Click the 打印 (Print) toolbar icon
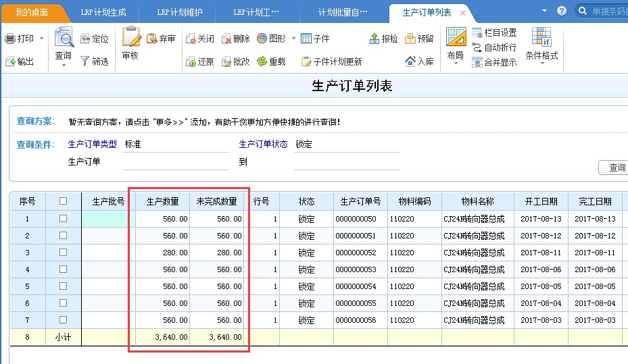Viewport: 628px width, 364px height. (x=11, y=38)
